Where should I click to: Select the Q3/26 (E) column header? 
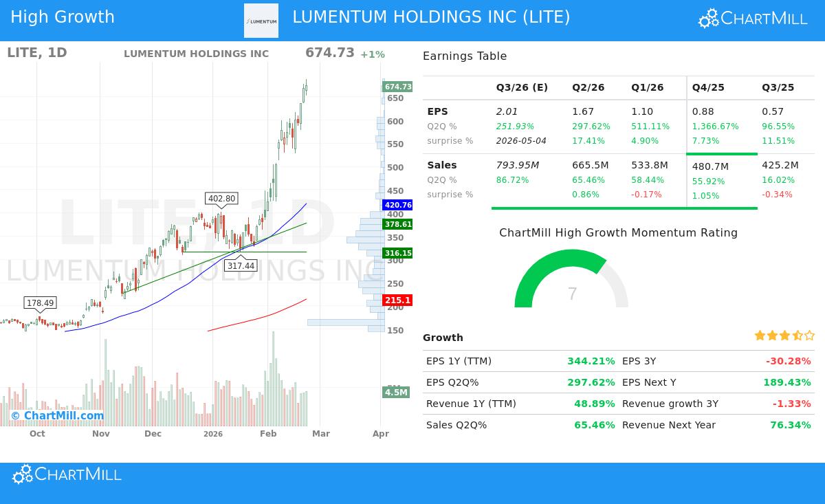[x=522, y=87]
